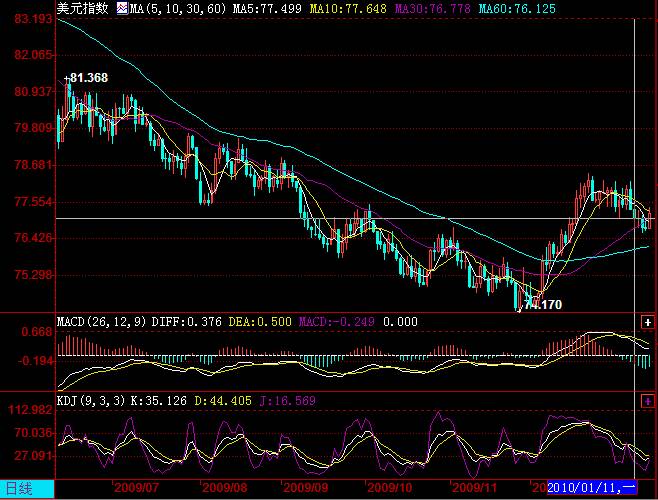The width and height of the screenshot is (658, 500).
Task: Click the MA(5,10,30,60) parameter label
Action: [x=178, y=8]
